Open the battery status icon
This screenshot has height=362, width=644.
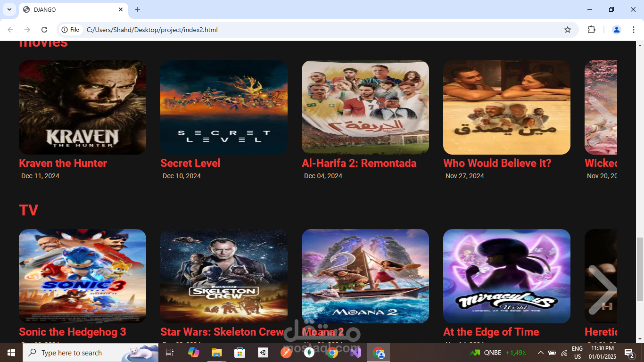552,353
